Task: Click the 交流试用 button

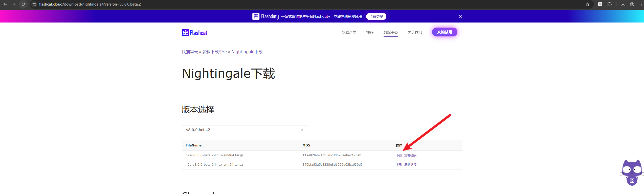Action: 445,32
